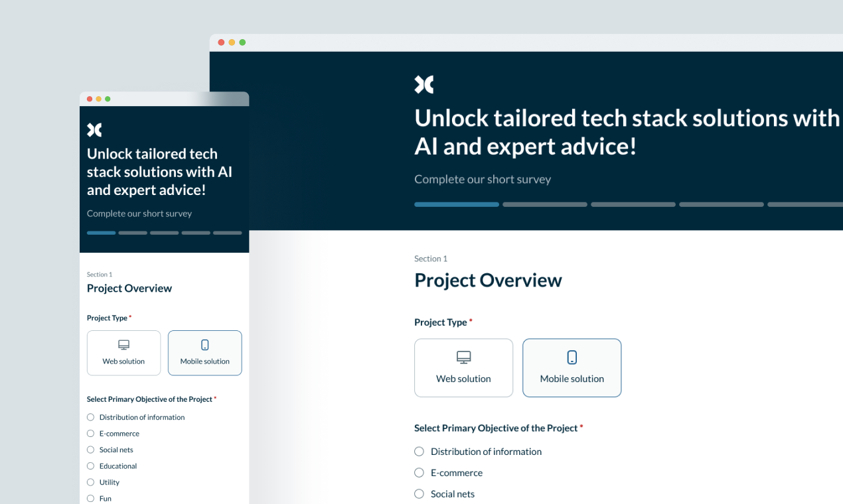
Task: Click the monitor icon in the small preview's Web solution card
Action: pyautogui.click(x=123, y=344)
